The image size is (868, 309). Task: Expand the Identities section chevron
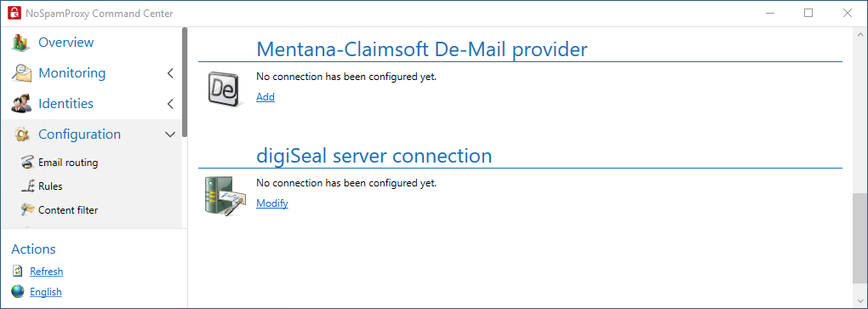coord(170,104)
